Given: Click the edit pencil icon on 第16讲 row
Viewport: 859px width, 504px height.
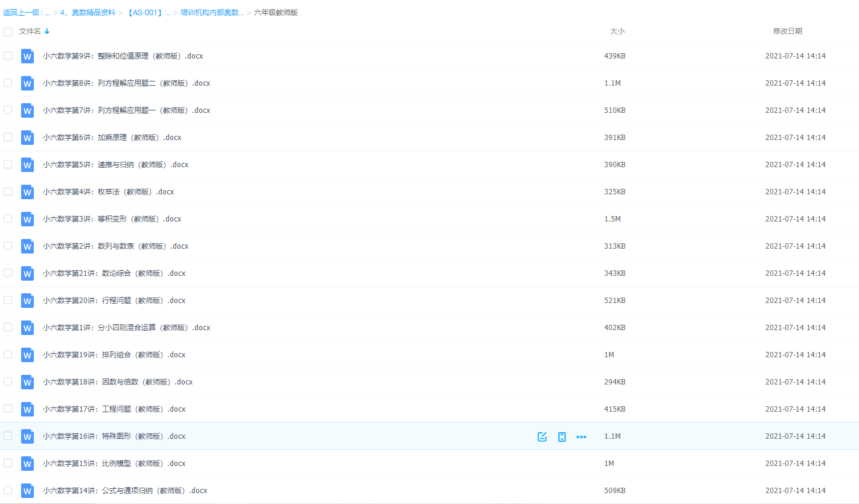Looking at the screenshot, I should 542,436.
